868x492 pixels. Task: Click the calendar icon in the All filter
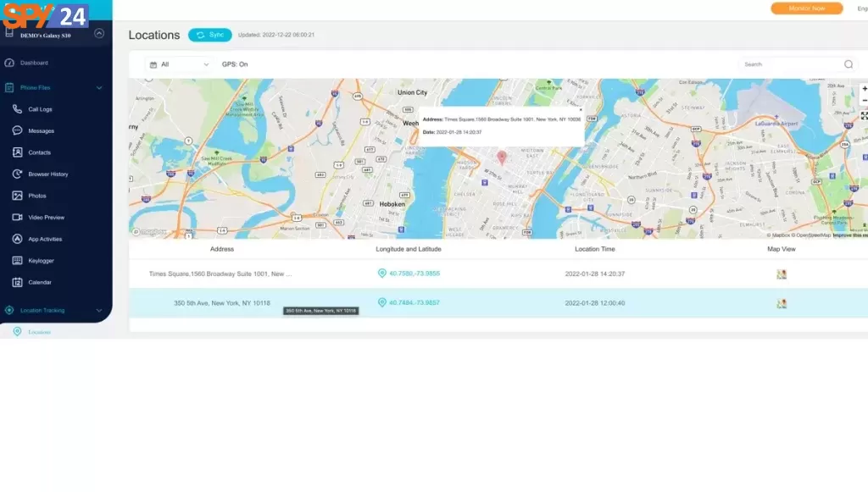(x=153, y=64)
